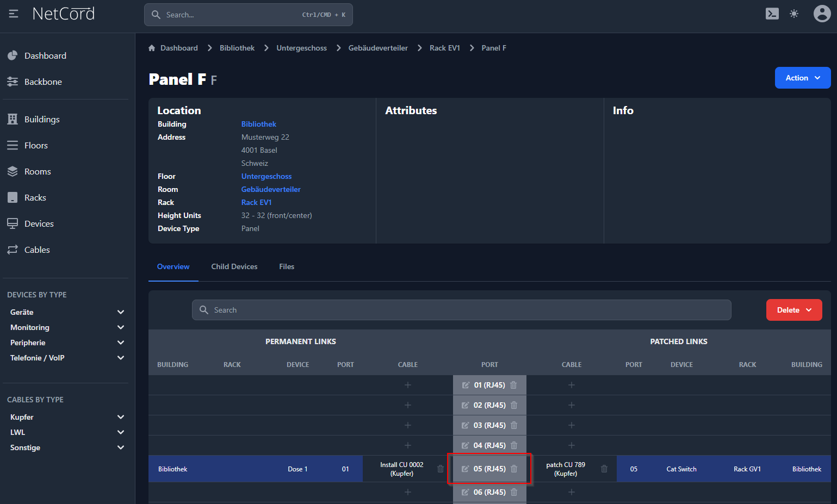Open the user account avatar menu
This screenshot has width=837, height=504.
[822, 14]
